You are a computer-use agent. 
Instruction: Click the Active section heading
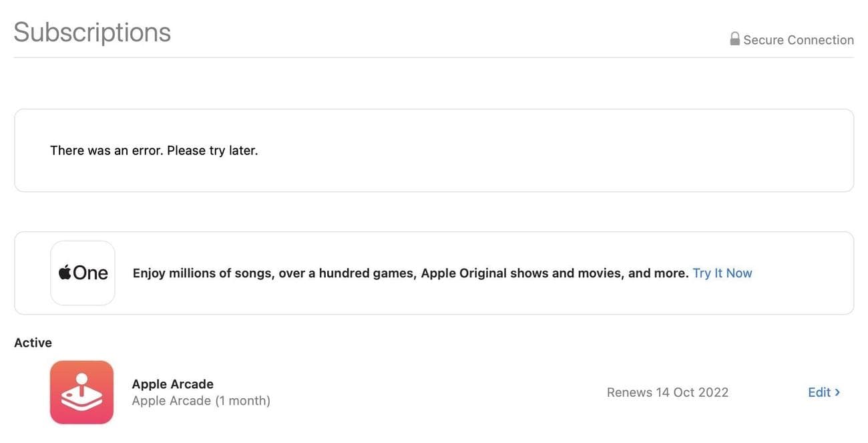pyautogui.click(x=33, y=341)
